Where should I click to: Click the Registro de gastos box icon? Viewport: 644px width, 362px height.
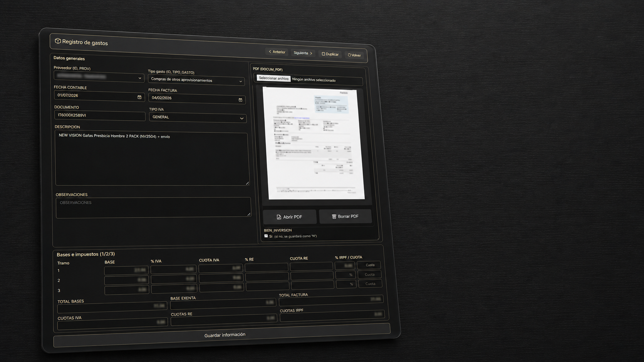[58, 41]
